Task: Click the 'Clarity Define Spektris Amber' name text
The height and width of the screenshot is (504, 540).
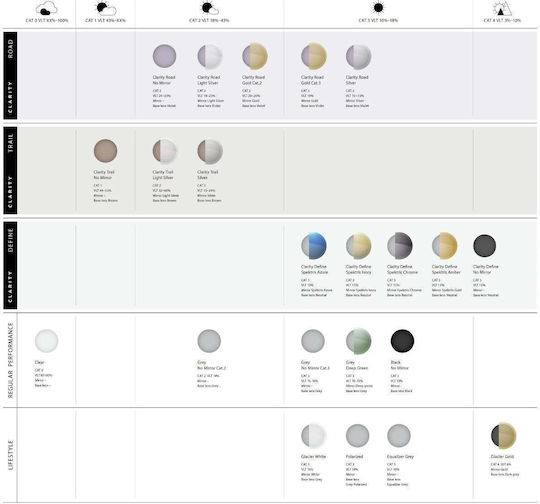Action: pyautogui.click(x=446, y=269)
